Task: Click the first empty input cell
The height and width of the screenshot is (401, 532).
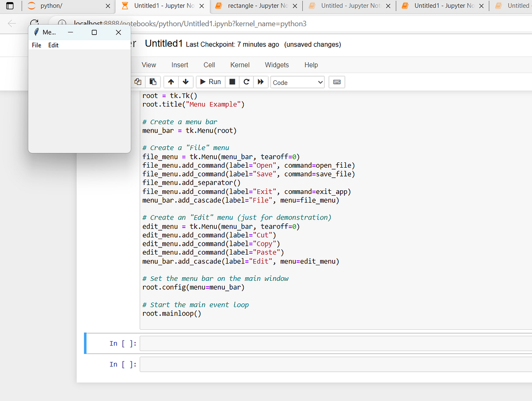Action: click(335, 344)
